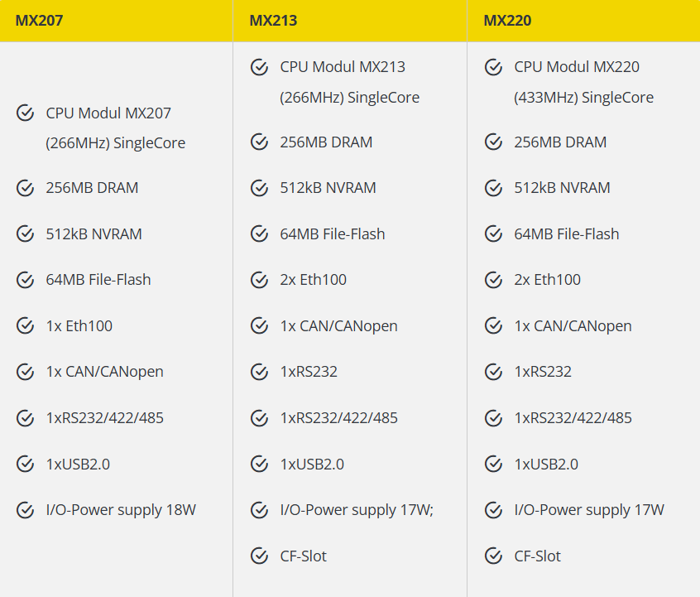Screen dimensions: 700x597
Task: Click checkmark beside MX220 512kB NVRAM
Action: tap(493, 188)
